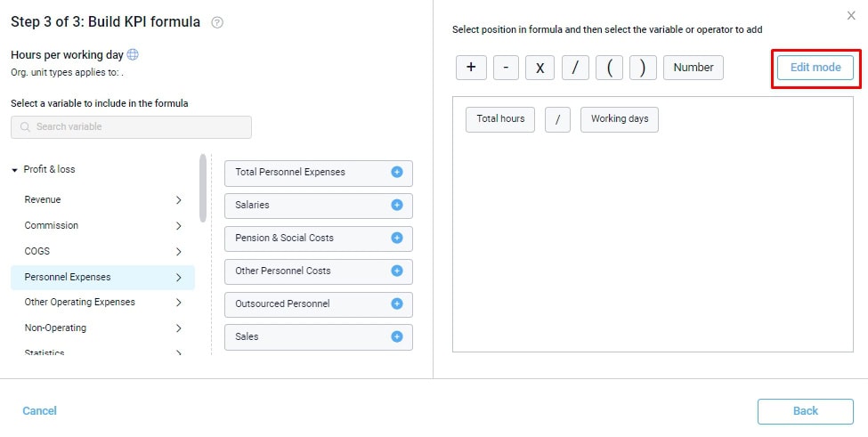Expand the Revenue category chevron

tap(179, 200)
